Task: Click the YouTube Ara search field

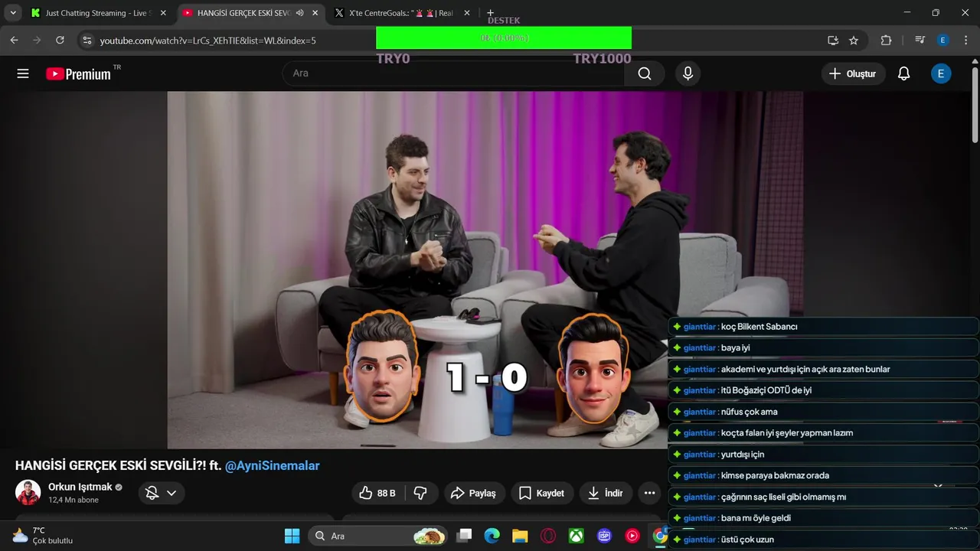Action: tap(453, 73)
